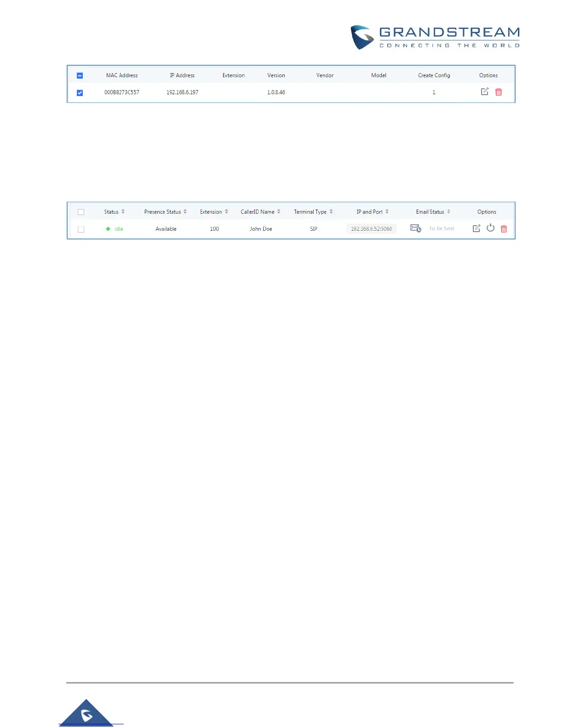Click the MAC Address column header
563x728 pixels.
pyautogui.click(x=122, y=75)
